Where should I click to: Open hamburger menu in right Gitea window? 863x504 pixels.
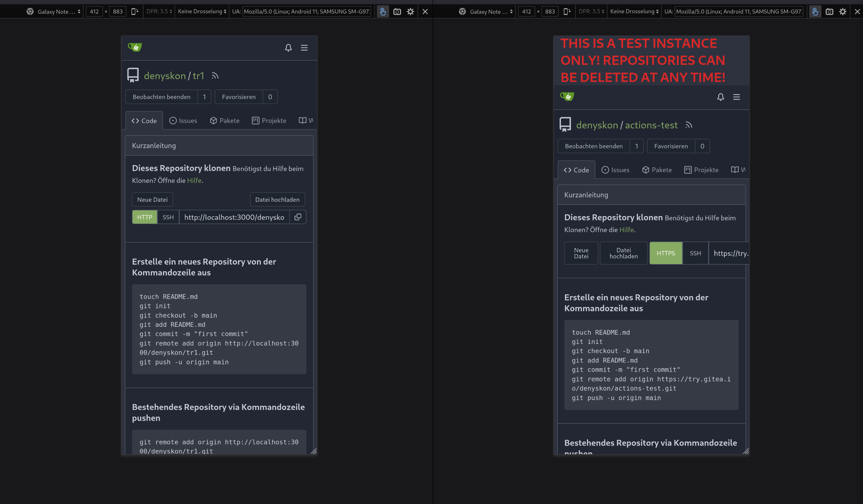pos(736,97)
